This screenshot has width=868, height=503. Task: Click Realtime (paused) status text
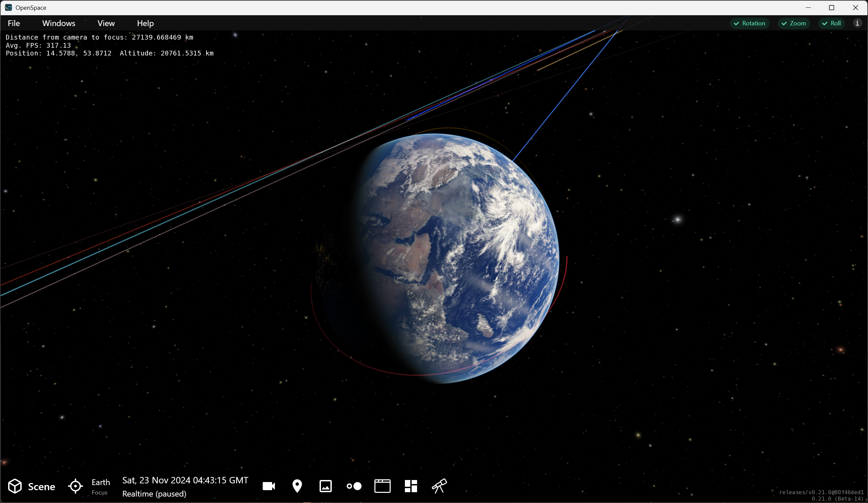(x=154, y=494)
